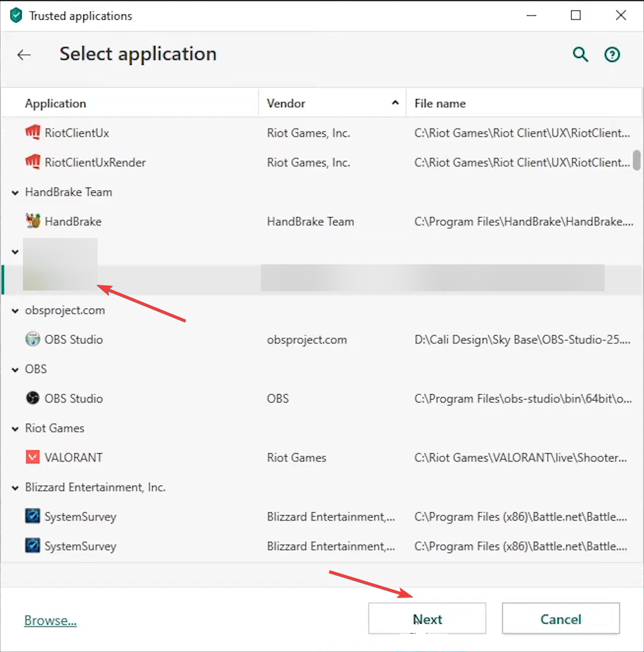Click the obsproject.com vendor cell

pos(307,340)
